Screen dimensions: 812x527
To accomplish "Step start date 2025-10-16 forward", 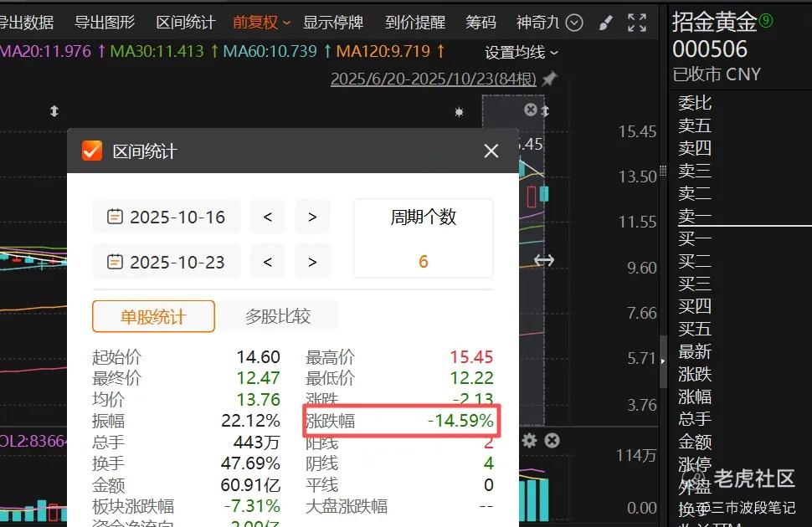I will pos(312,217).
